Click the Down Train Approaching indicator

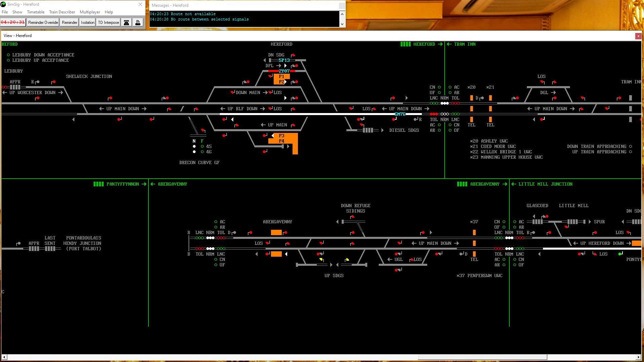click(631, 146)
